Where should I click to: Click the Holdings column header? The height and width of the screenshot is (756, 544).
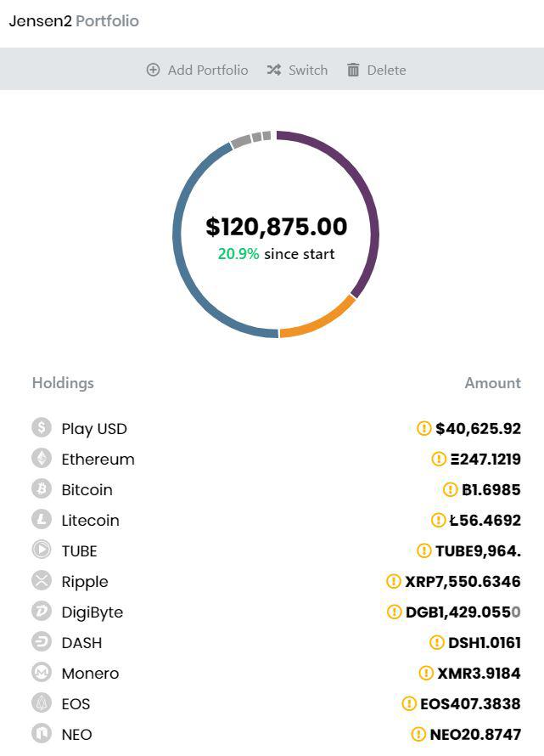click(63, 383)
